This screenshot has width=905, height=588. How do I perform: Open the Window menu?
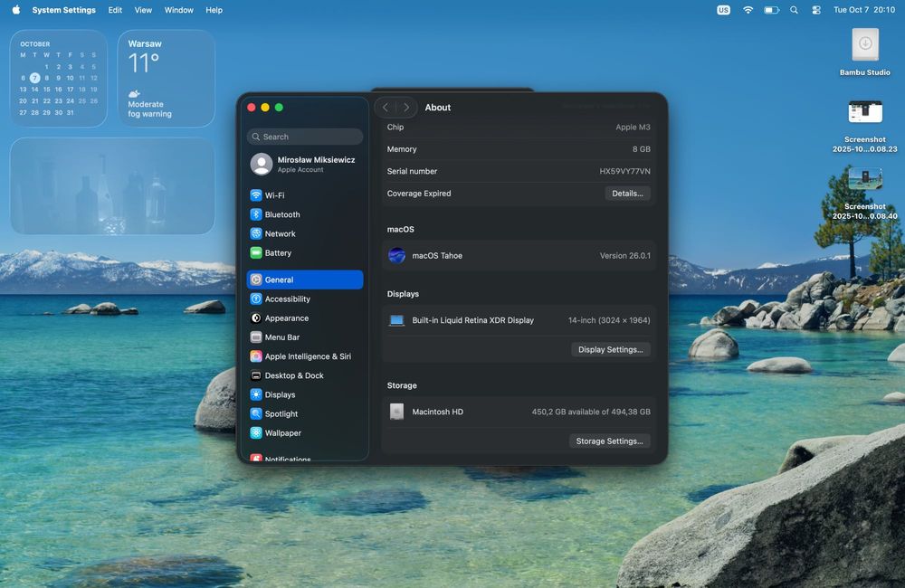click(x=178, y=10)
